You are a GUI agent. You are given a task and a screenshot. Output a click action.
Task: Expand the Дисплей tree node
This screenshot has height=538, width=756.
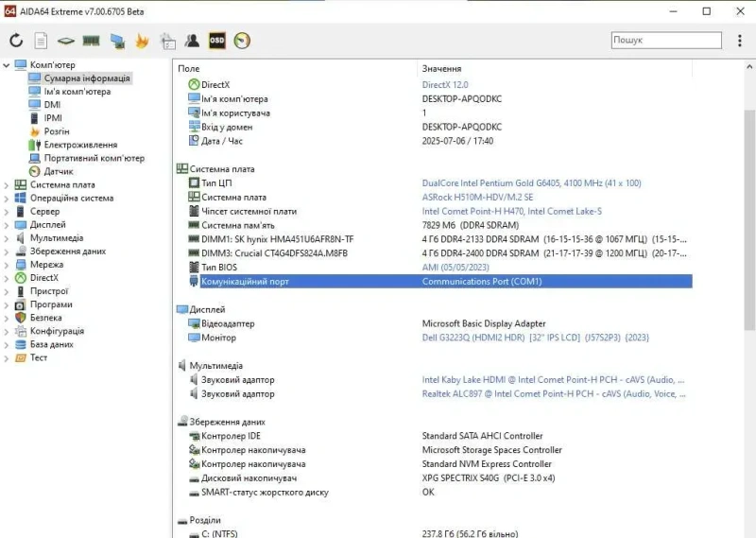7,225
